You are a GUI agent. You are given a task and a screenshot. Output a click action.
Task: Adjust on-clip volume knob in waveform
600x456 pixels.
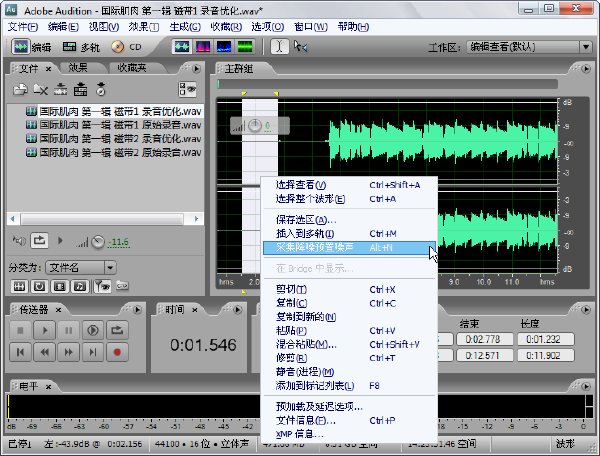pos(255,125)
